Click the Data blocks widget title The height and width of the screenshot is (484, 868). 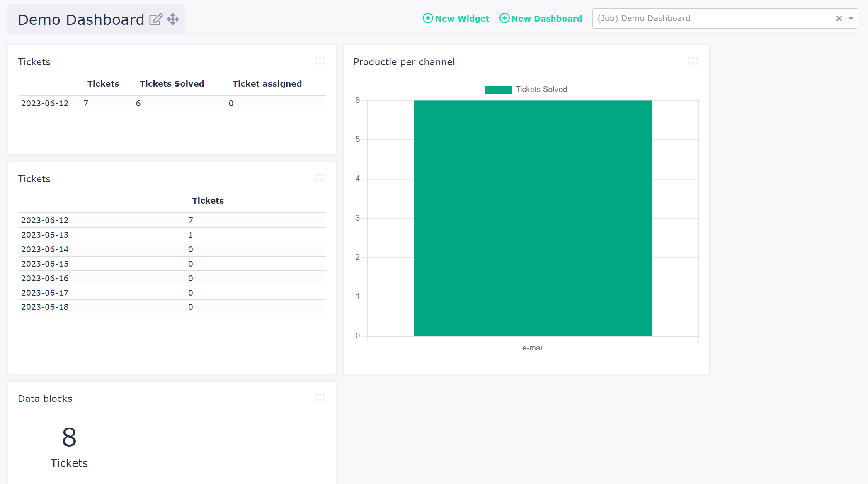click(x=45, y=399)
